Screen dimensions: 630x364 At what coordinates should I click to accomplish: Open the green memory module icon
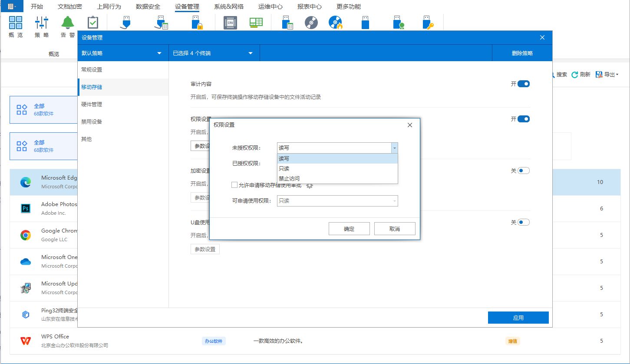click(x=256, y=23)
